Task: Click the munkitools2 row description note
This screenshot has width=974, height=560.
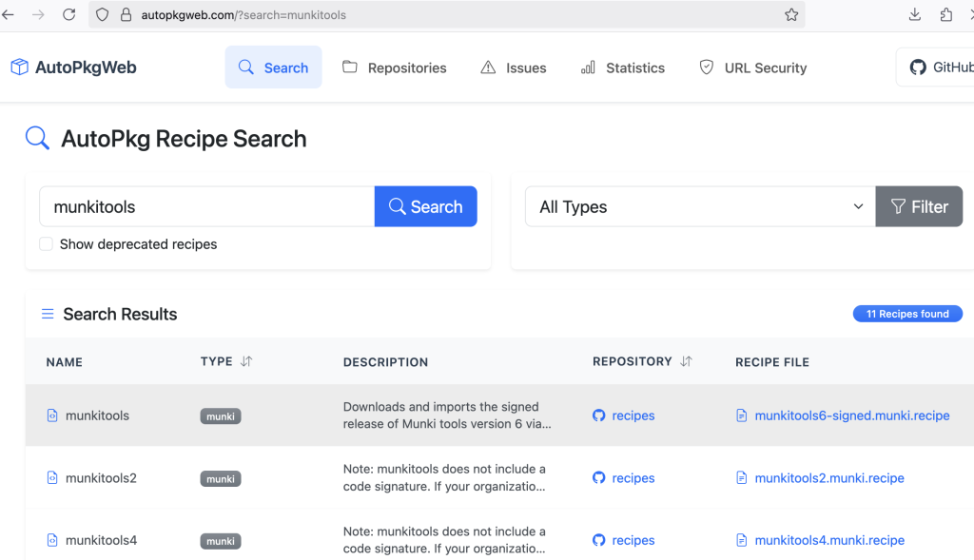Action: 444,477
